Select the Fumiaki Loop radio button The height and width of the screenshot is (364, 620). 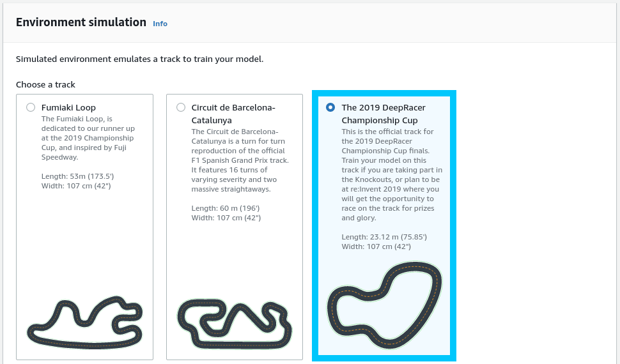(31, 107)
